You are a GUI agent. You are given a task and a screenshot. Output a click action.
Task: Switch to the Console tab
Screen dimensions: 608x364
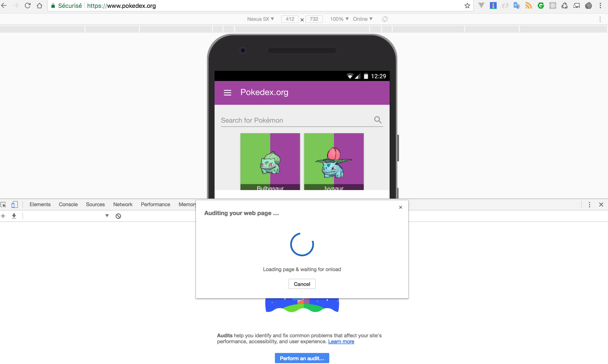tap(68, 204)
